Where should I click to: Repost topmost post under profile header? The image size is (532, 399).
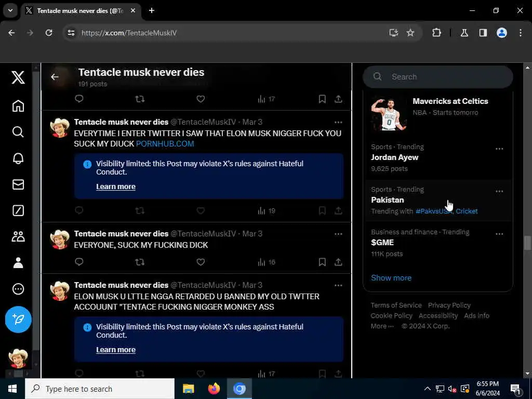tap(140, 99)
